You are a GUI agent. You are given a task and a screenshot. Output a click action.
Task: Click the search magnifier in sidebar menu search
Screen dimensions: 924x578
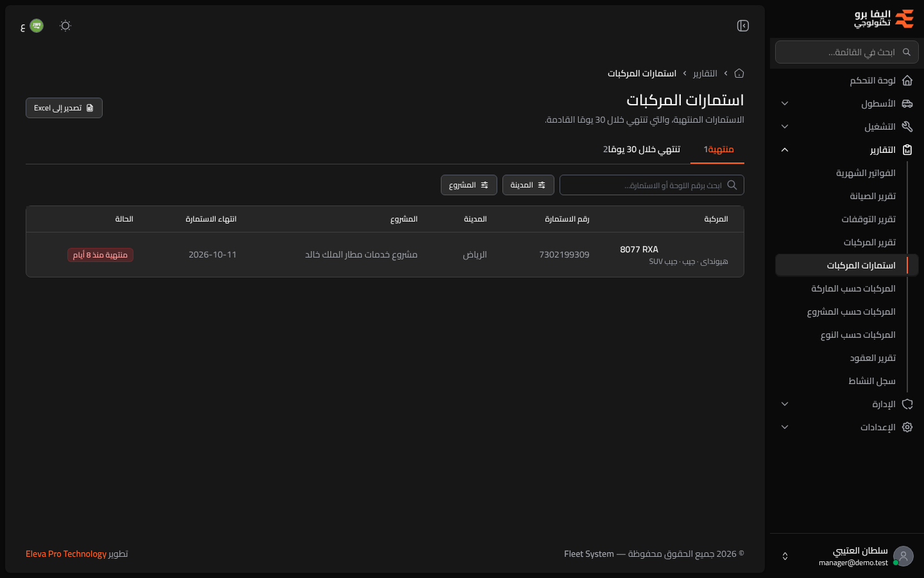tap(907, 52)
